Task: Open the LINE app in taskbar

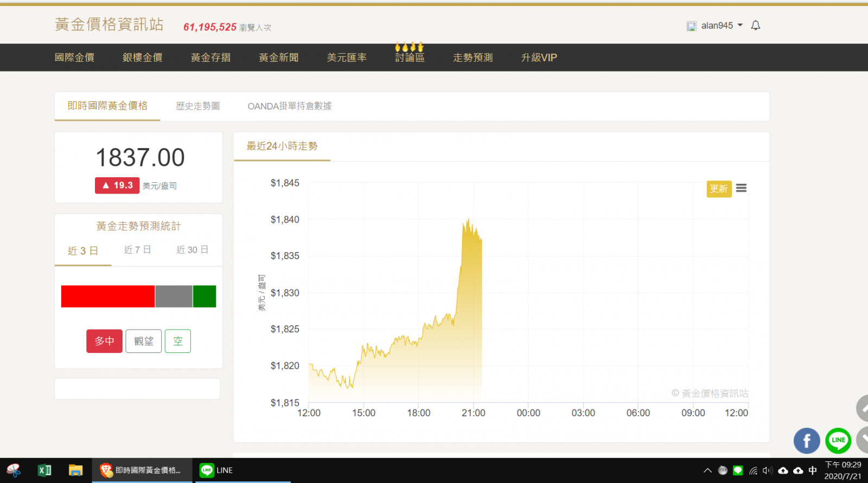Action: tap(216, 471)
